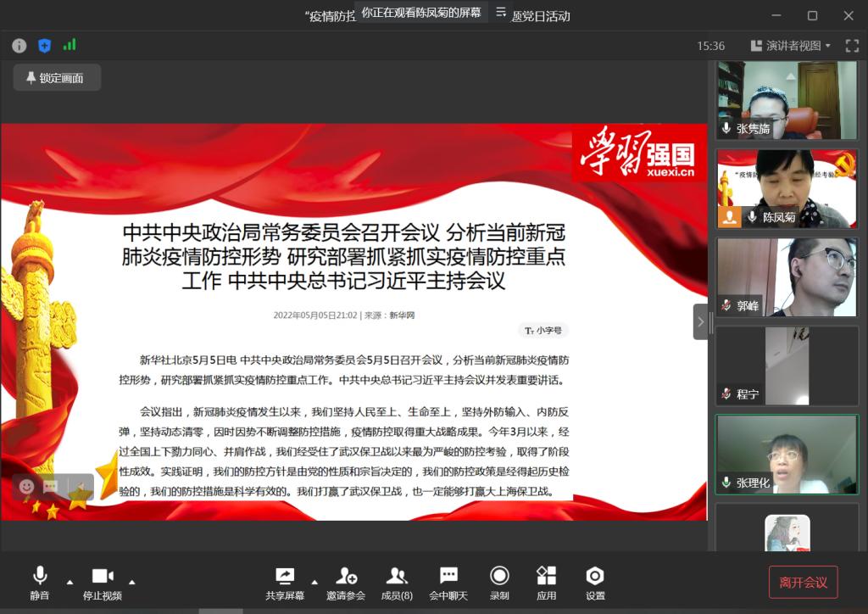Collapse the participant video sidebar arrow
The width and height of the screenshot is (868, 614).
[700, 321]
